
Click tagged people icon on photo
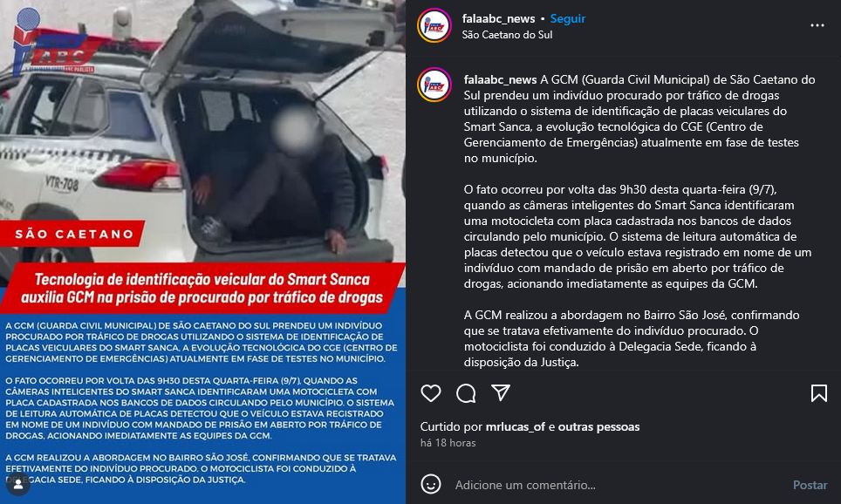[17, 485]
